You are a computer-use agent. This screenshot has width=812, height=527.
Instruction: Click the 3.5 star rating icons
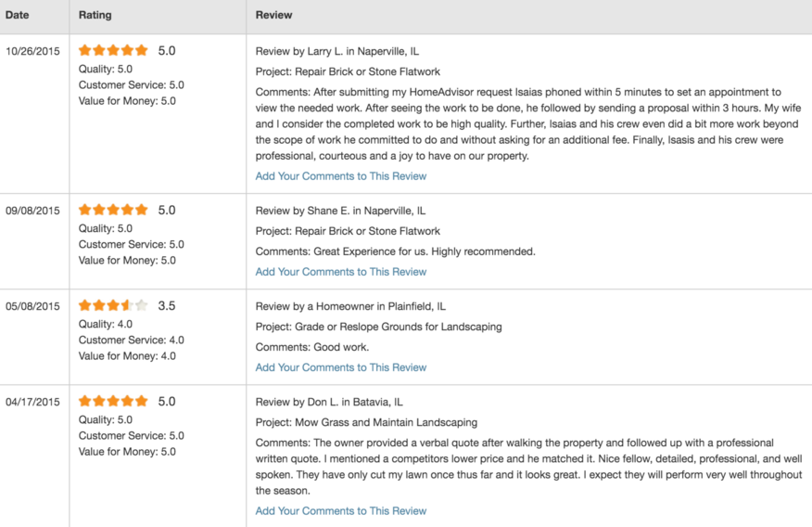(113, 305)
